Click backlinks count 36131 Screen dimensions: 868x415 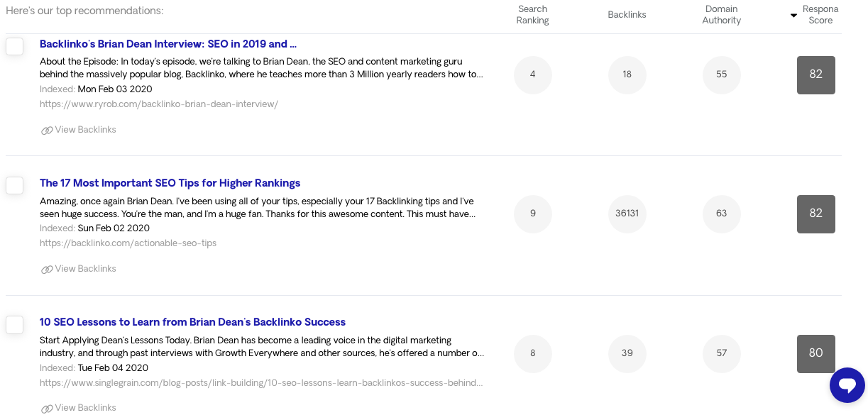627,214
